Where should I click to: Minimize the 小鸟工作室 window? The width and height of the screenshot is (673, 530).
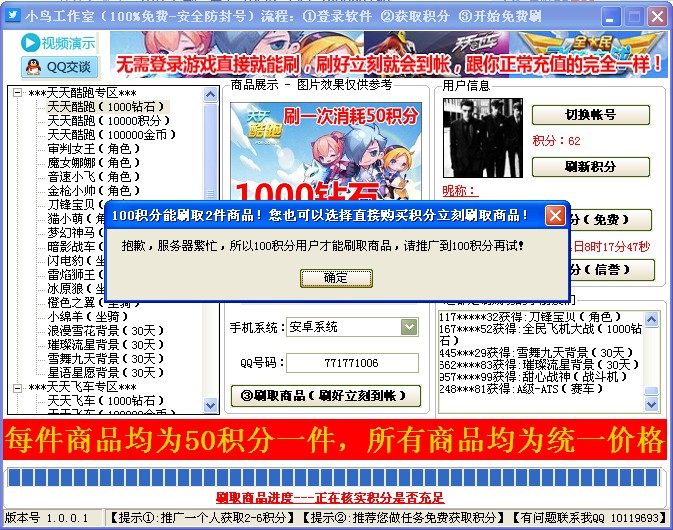coord(609,17)
